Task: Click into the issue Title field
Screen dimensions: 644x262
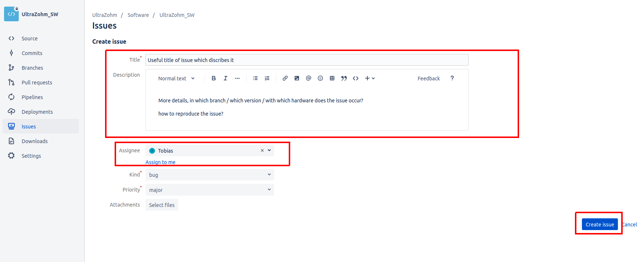Action: pos(307,60)
